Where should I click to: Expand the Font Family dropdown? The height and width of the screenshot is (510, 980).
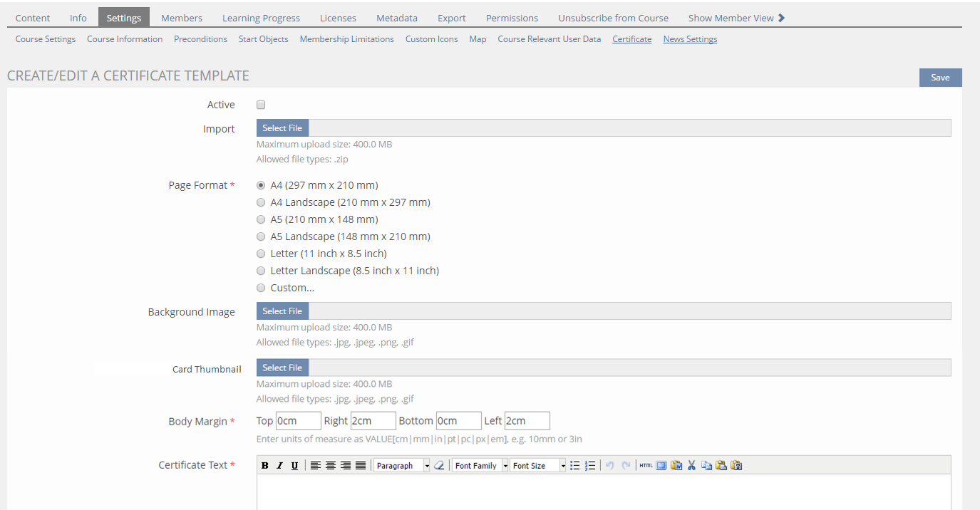[480, 466]
